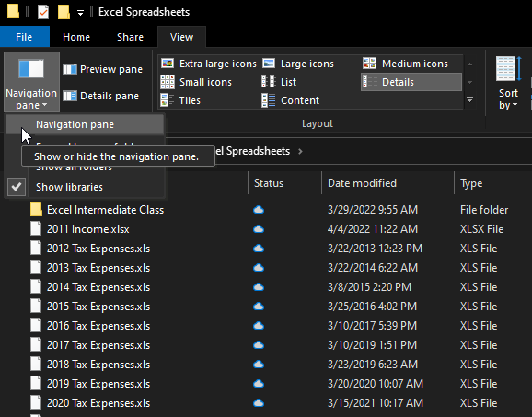Click File folder type cell
This screenshot has height=417, width=532.
(484, 210)
